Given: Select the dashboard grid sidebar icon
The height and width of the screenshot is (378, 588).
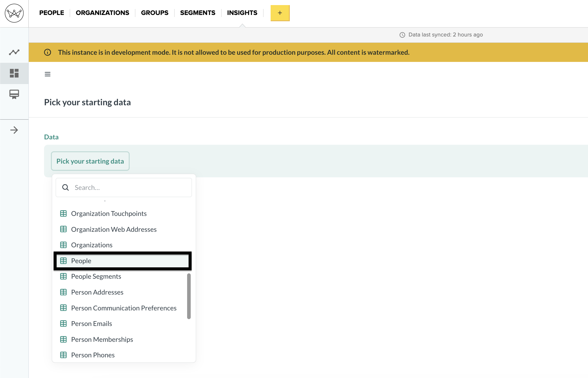Looking at the screenshot, I should (14, 73).
